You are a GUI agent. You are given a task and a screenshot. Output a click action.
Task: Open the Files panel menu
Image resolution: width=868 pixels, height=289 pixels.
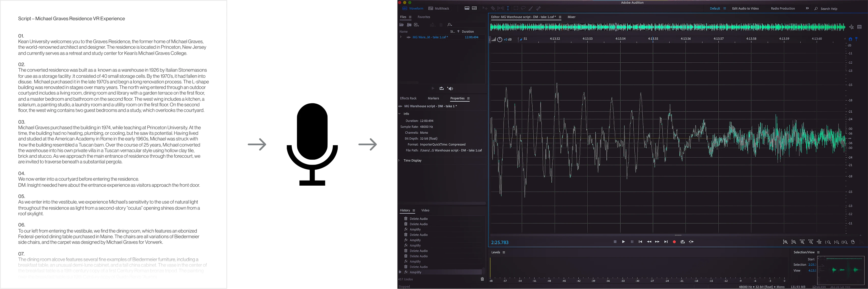[410, 17]
